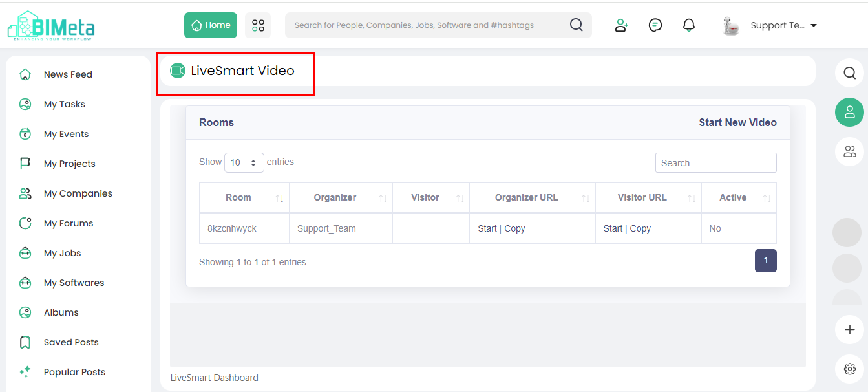Click the My Companies people icon

coord(25,193)
